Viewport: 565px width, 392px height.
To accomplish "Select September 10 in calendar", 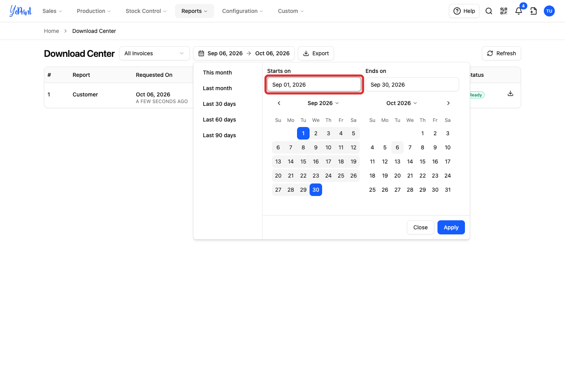I will tap(328, 147).
